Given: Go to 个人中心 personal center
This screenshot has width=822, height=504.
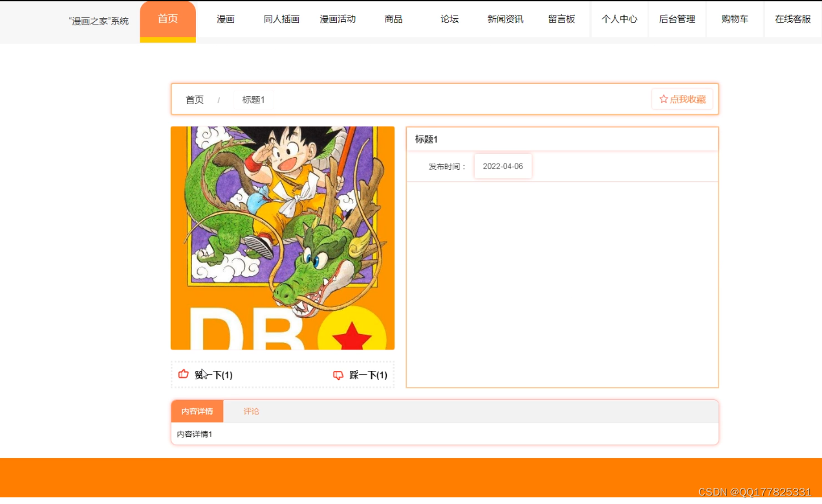Looking at the screenshot, I should click(x=619, y=19).
